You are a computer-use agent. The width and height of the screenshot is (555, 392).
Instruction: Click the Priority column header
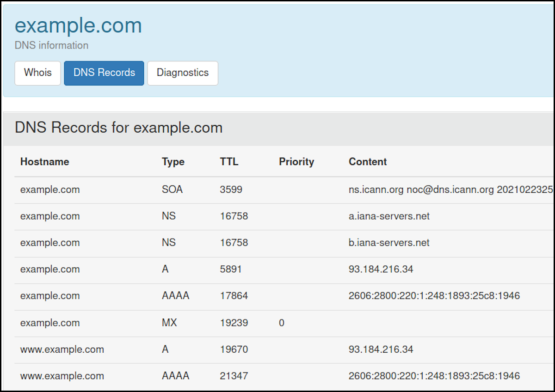296,162
